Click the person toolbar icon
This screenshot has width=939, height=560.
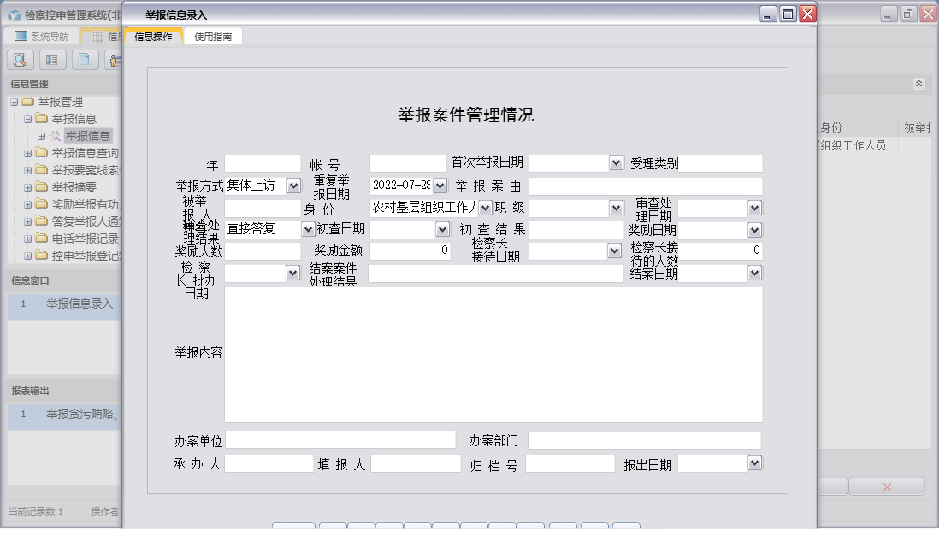click(114, 60)
